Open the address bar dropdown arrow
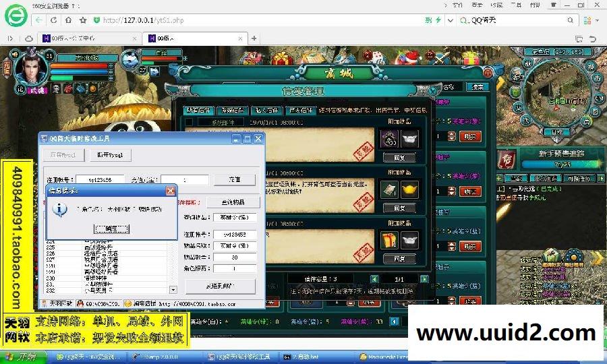 pos(450,20)
